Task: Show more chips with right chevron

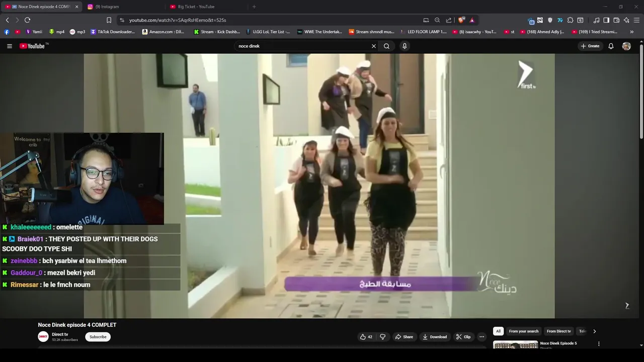Action: [594, 331]
